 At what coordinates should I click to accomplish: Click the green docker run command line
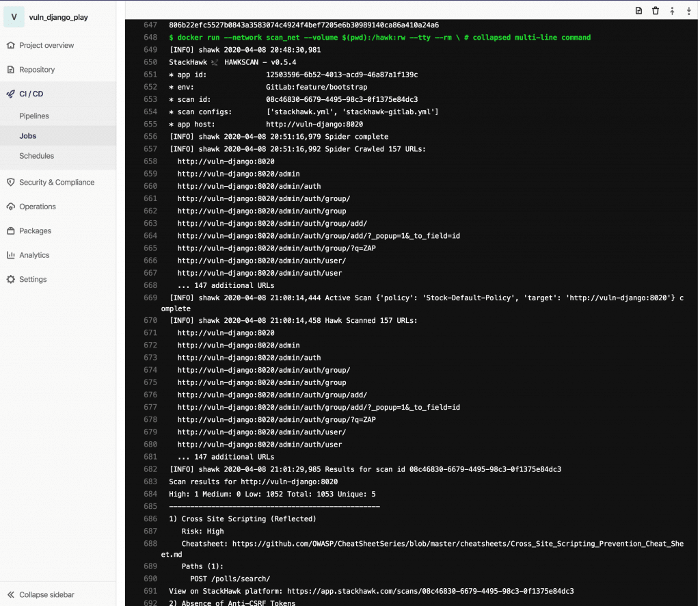point(379,38)
